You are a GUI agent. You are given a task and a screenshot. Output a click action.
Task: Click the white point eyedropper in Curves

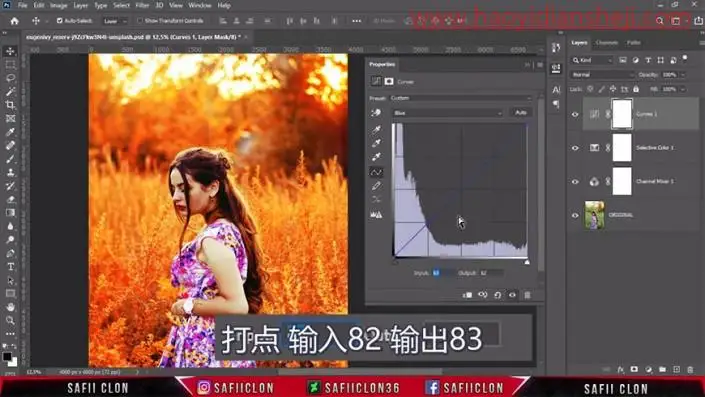click(x=376, y=157)
